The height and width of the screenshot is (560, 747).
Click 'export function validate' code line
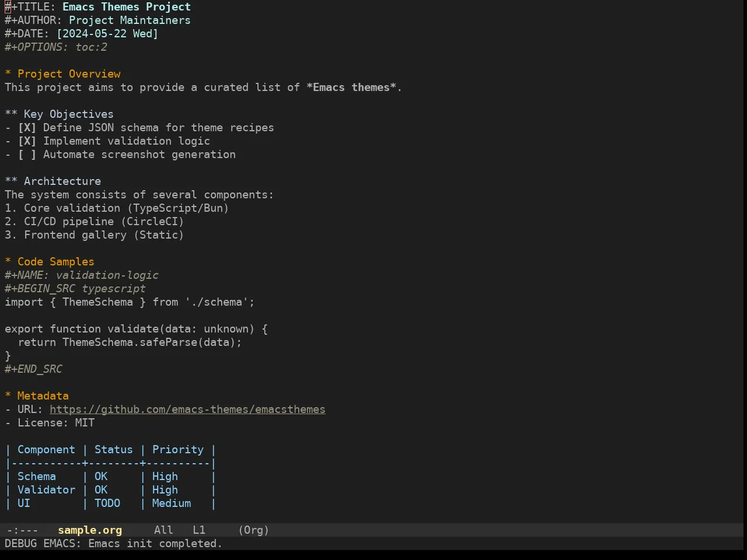point(136,329)
